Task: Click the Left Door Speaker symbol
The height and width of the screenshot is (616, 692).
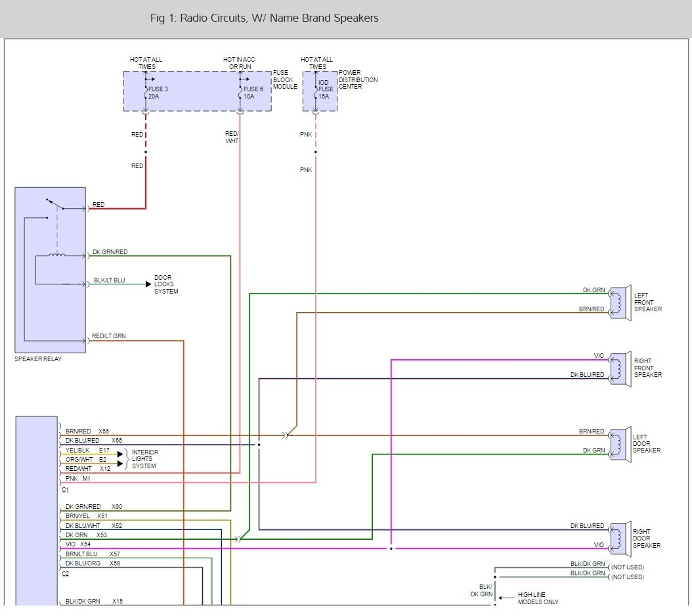Action: pyautogui.click(x=620, y=444)
